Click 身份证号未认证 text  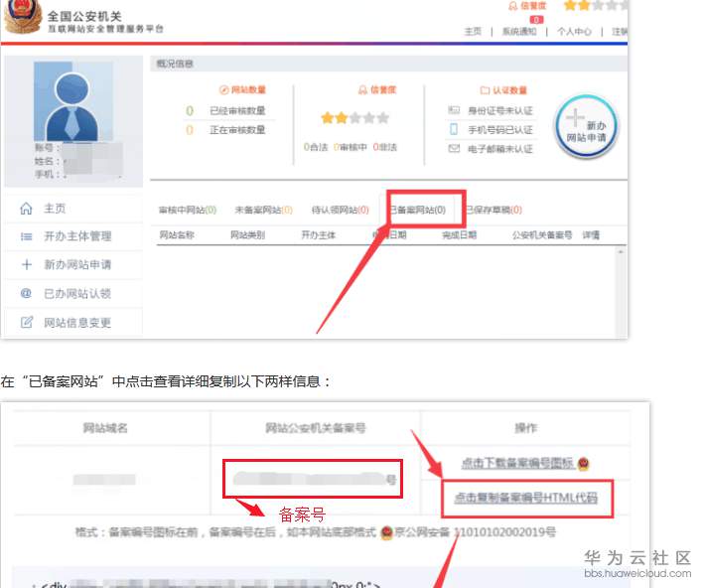(x=500, y=110)
